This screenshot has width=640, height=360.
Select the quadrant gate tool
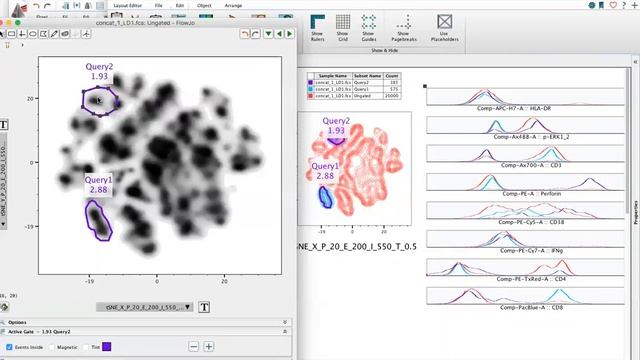tap(22, 34)
